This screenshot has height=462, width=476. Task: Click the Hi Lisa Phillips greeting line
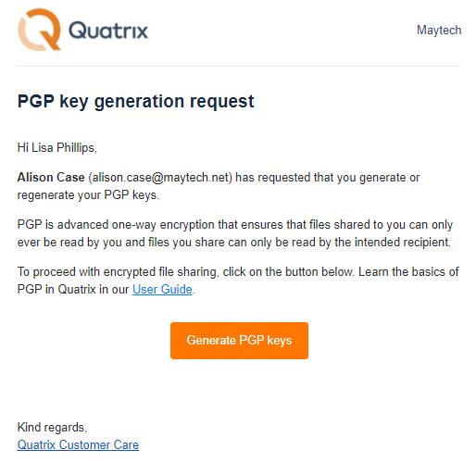click(57, 148)
